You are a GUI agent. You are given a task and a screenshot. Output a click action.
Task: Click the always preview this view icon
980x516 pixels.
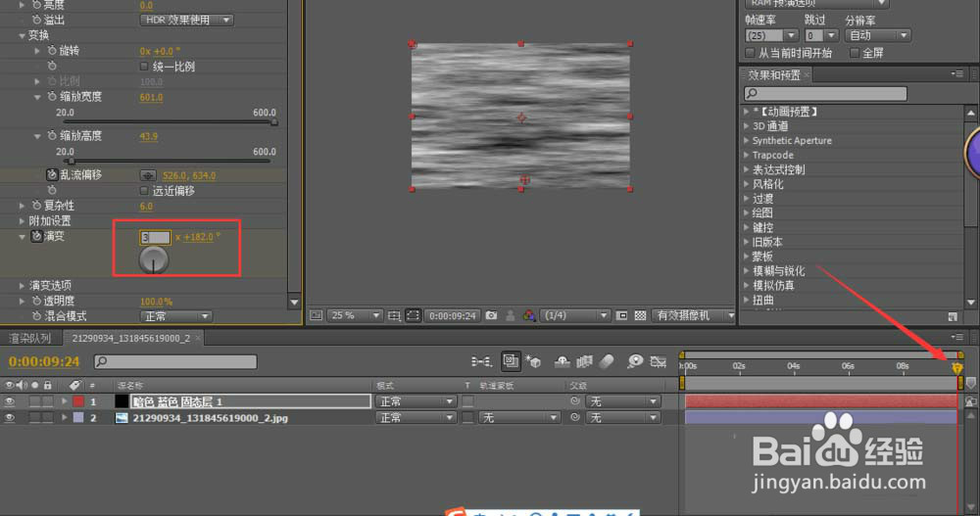coord(317,315)
